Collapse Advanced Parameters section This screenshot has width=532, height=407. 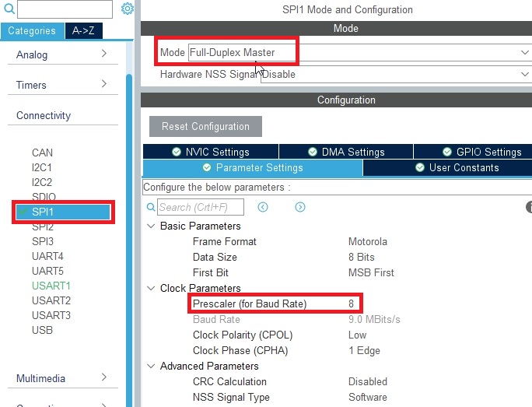[151, 366]
